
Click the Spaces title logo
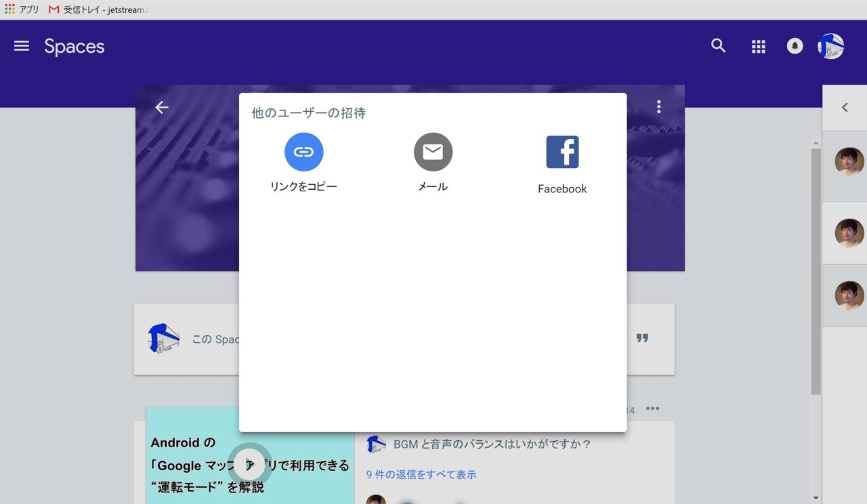75,46
